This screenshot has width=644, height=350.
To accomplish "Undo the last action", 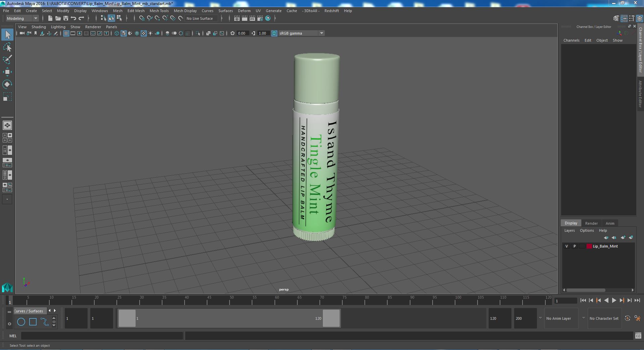I will (x=73, y=18).
